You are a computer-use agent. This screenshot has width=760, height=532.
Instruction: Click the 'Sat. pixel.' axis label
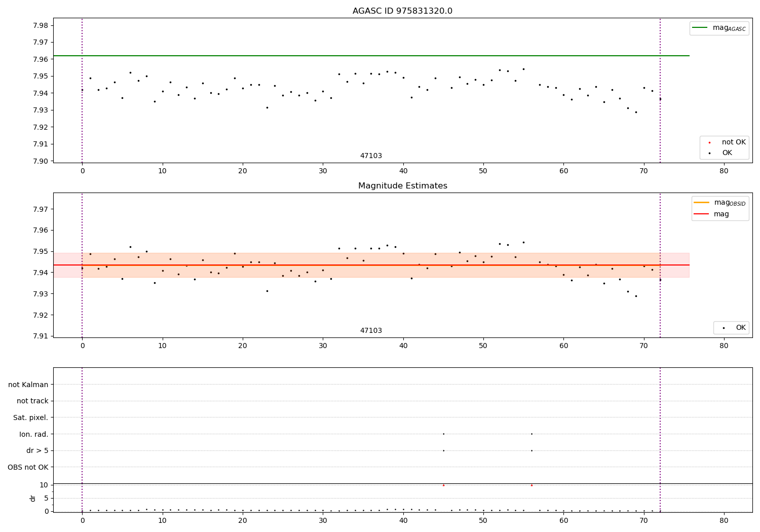[x=31, y=417]
